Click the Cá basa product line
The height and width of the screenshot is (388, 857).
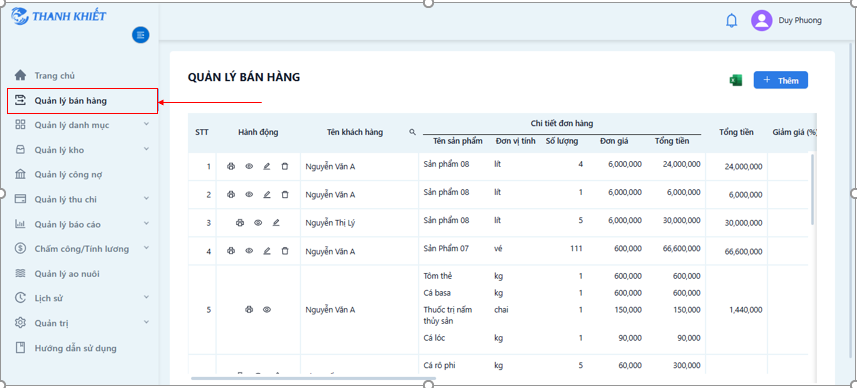(437, 293)
